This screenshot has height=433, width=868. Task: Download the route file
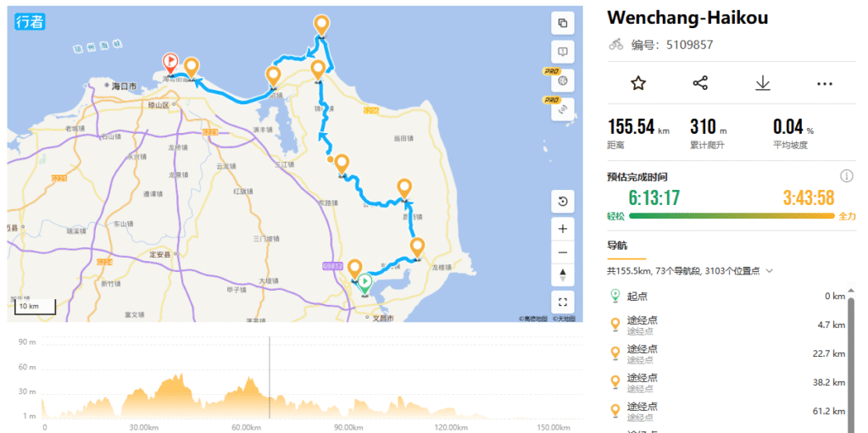click(763, 83)
